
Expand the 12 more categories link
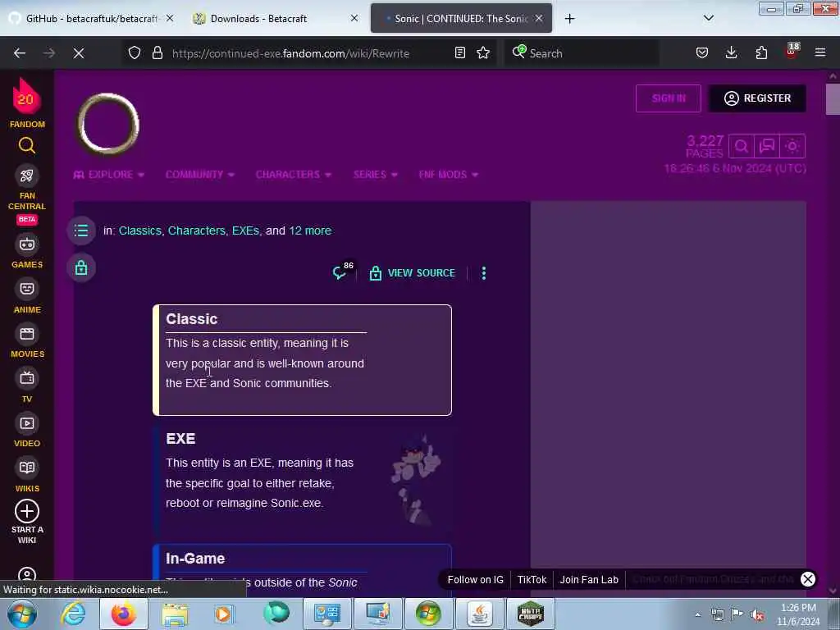310,231
